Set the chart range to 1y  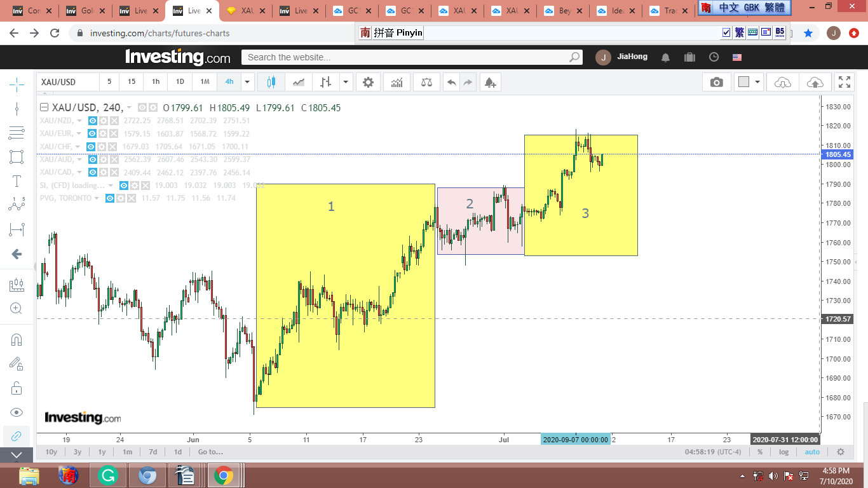click(102, 452)
